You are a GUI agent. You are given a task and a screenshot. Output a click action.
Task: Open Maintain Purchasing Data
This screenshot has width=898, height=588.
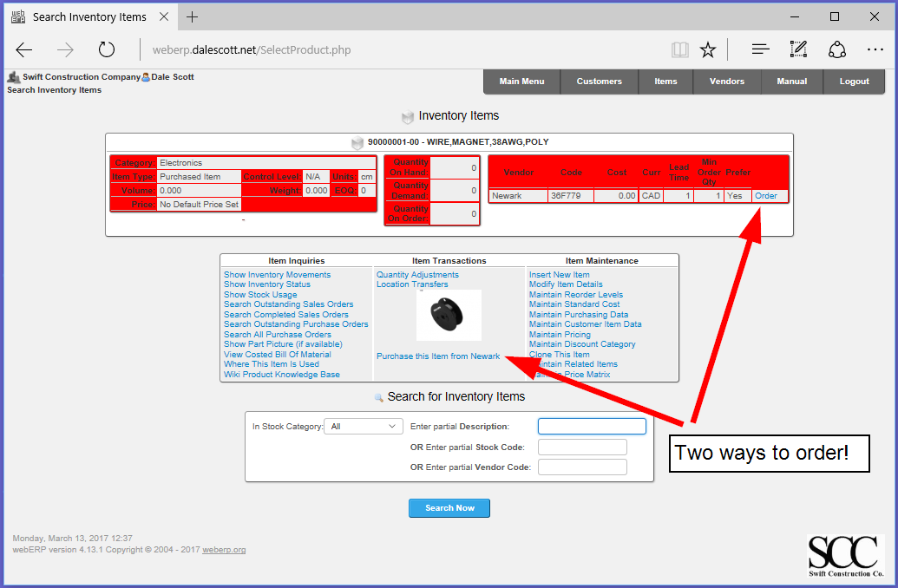pyautogui.click(x=579, y=314)
